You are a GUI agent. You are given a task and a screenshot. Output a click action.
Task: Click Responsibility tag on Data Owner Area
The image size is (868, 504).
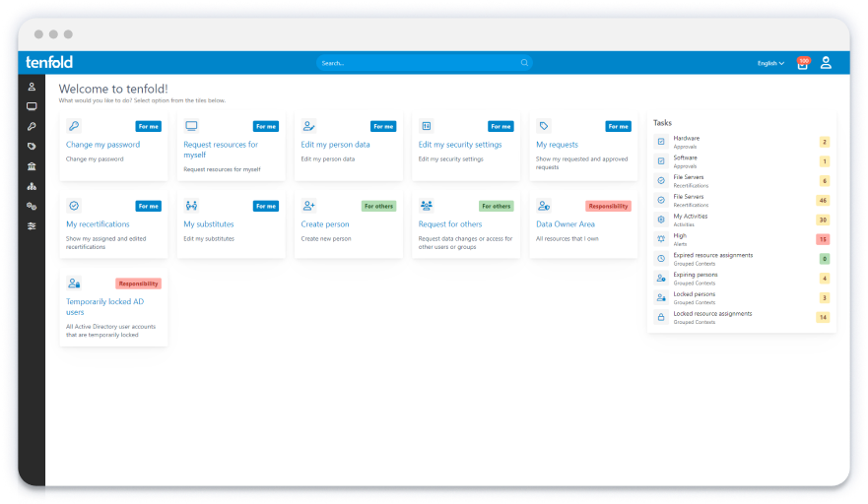tap(608, 206)
